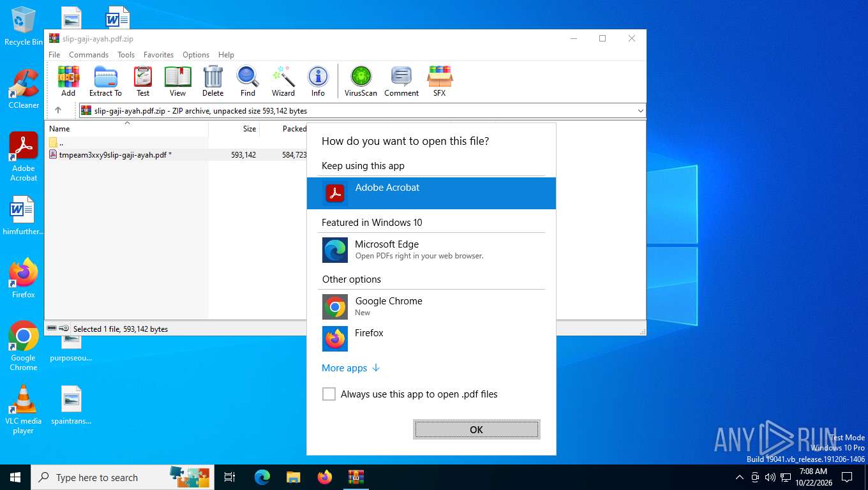This screenshot has width=868, height=490.
Task: Click the Extract To toolbar icon
Action: tap(105, 81)
